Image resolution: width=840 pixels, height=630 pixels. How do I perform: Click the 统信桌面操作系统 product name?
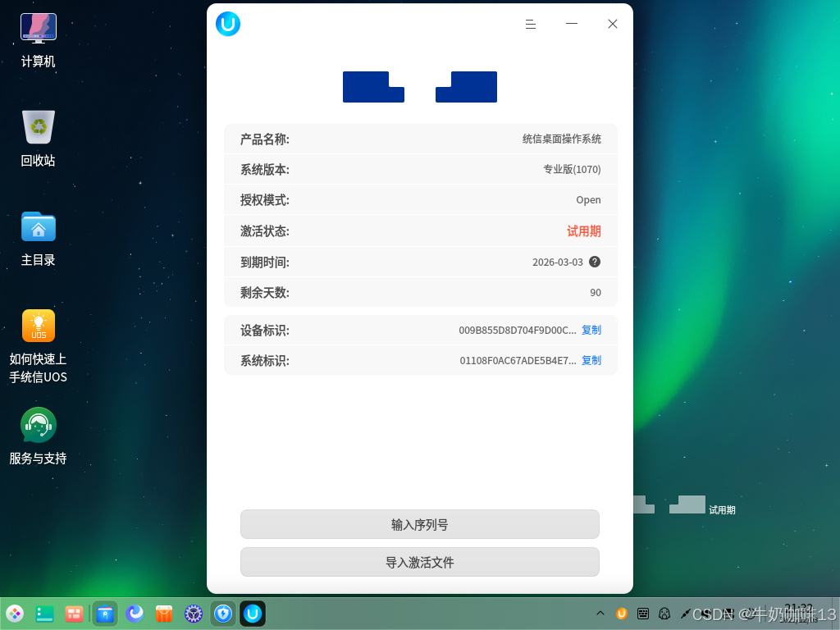[x=562, y=139]
